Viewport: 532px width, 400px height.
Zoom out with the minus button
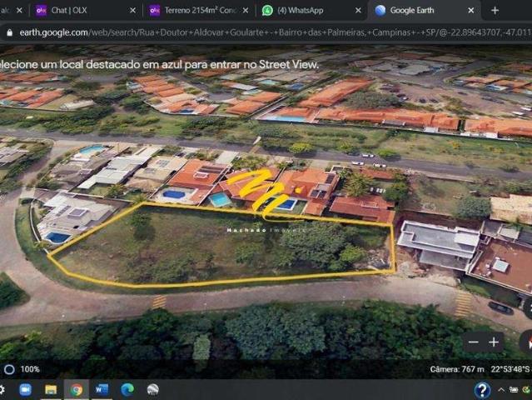tap(473, 342)
